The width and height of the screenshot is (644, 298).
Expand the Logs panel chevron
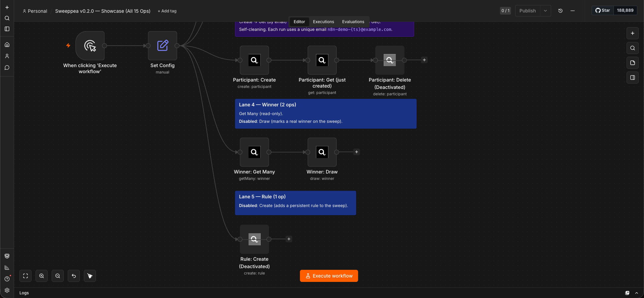pos(637,293)
